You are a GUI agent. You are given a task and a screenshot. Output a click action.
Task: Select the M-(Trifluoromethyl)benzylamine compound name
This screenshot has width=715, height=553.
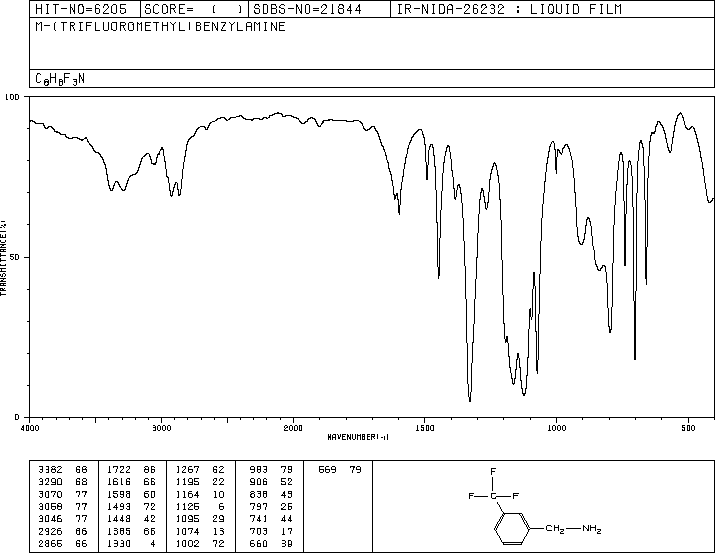pos(161,26)
